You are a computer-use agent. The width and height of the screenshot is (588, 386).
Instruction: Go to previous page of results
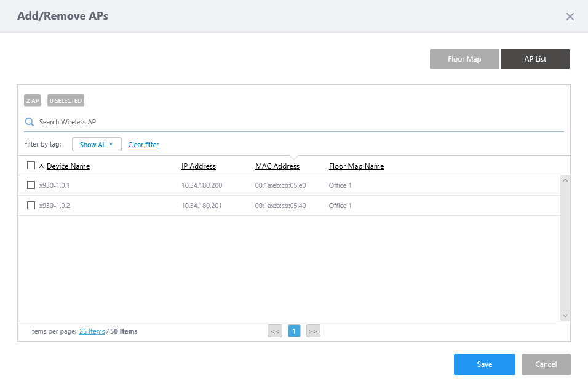(x=275, y=331)
